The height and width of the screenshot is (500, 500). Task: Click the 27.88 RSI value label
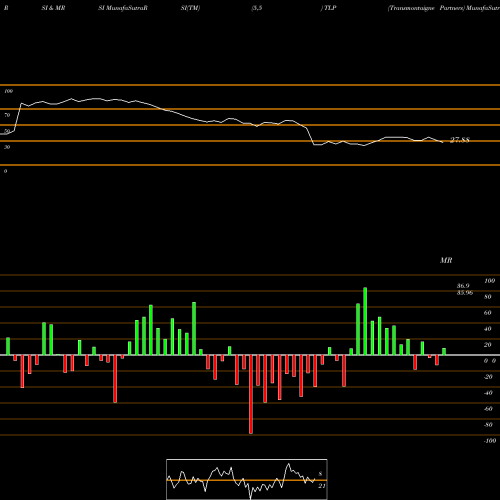pyautogui.click(x=460, y=140)
